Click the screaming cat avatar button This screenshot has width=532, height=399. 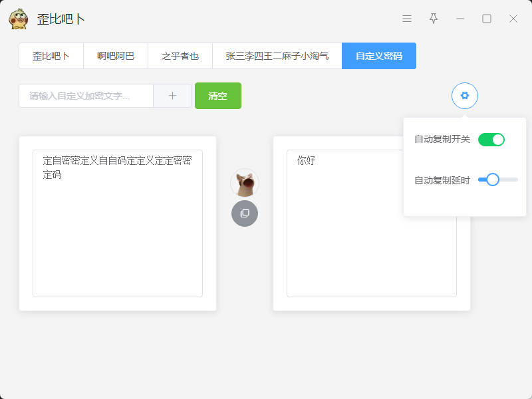(x=245, y=183)
